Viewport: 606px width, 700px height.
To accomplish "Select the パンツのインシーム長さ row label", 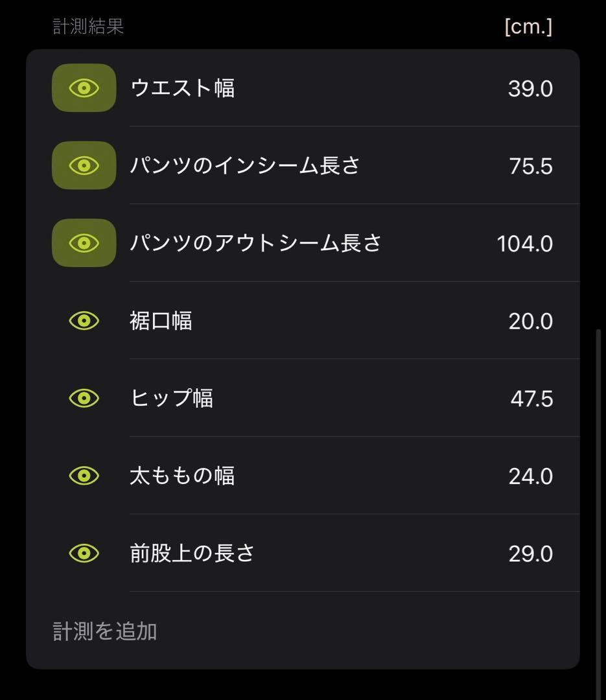I will (245, 166).
